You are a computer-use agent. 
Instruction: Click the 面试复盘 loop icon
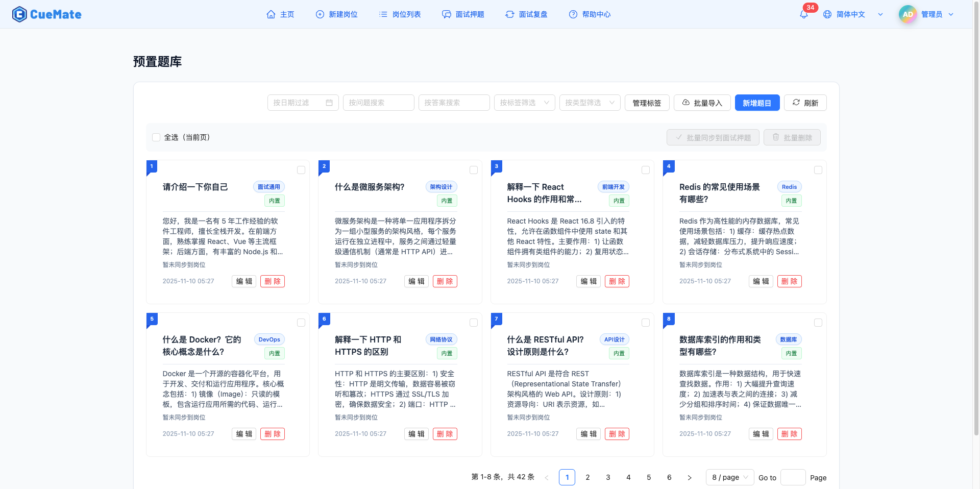pos(509,14)
